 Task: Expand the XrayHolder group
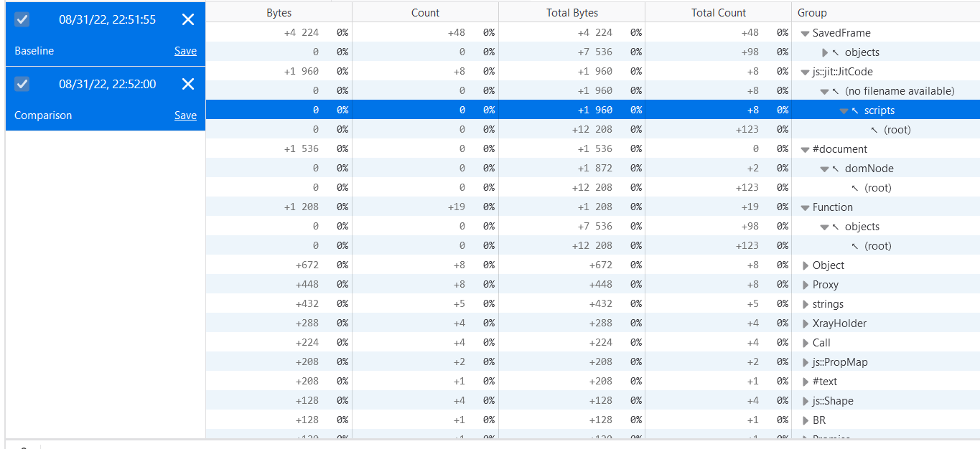tap(806, 323)
